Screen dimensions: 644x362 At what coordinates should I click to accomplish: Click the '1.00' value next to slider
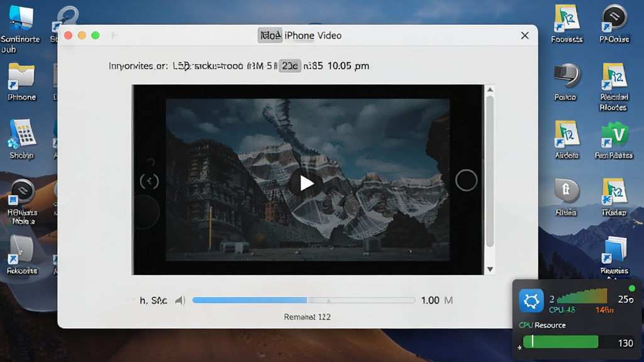(430, 300)
